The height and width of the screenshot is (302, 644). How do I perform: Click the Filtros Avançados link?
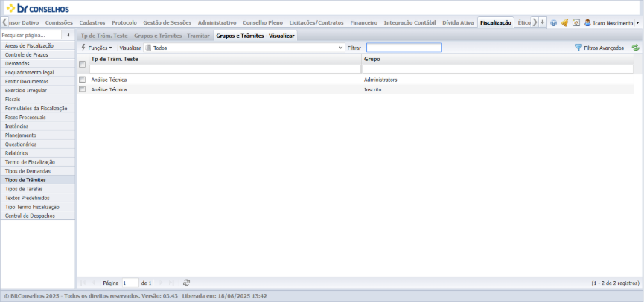[604, 48]
